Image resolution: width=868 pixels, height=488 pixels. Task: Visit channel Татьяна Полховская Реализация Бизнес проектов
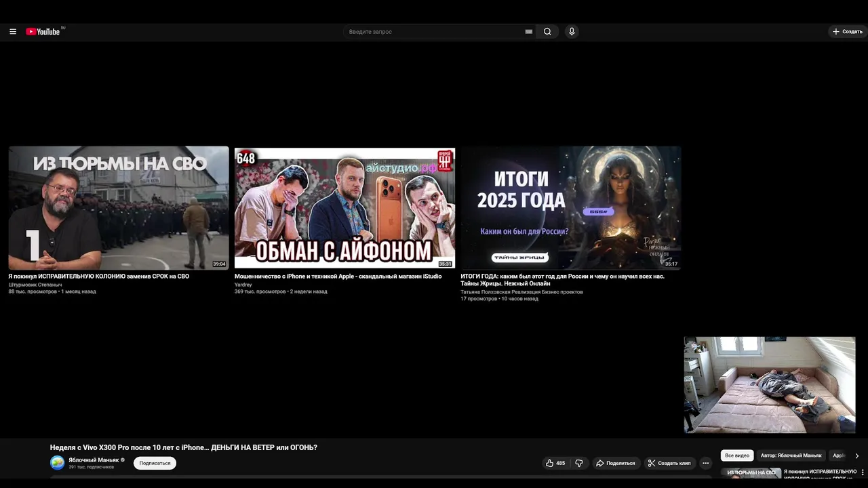521,292
